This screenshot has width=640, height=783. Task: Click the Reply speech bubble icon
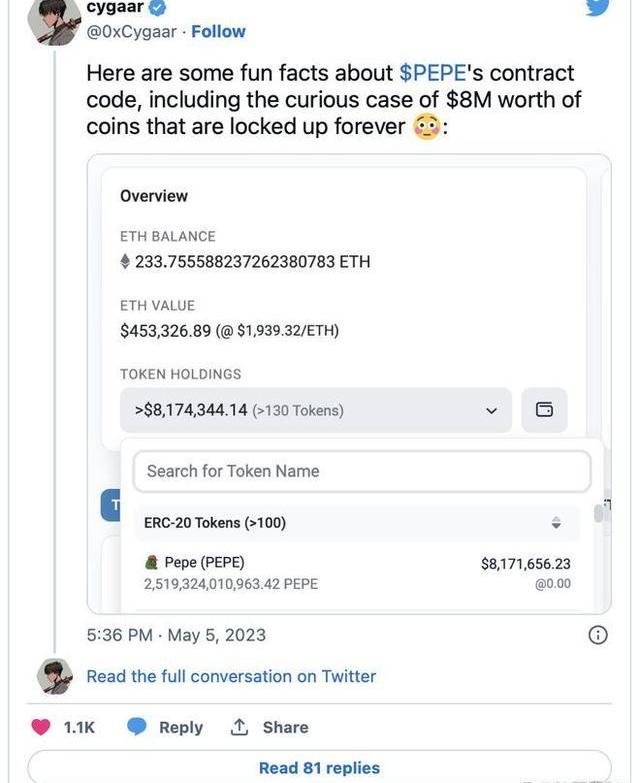[x=137, y=727]
